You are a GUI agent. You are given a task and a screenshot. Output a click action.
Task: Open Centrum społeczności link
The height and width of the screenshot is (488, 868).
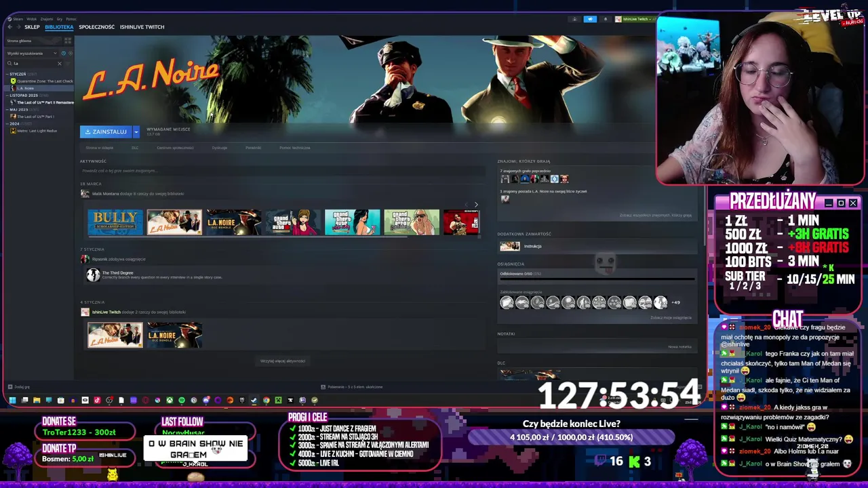click(175, 148)
